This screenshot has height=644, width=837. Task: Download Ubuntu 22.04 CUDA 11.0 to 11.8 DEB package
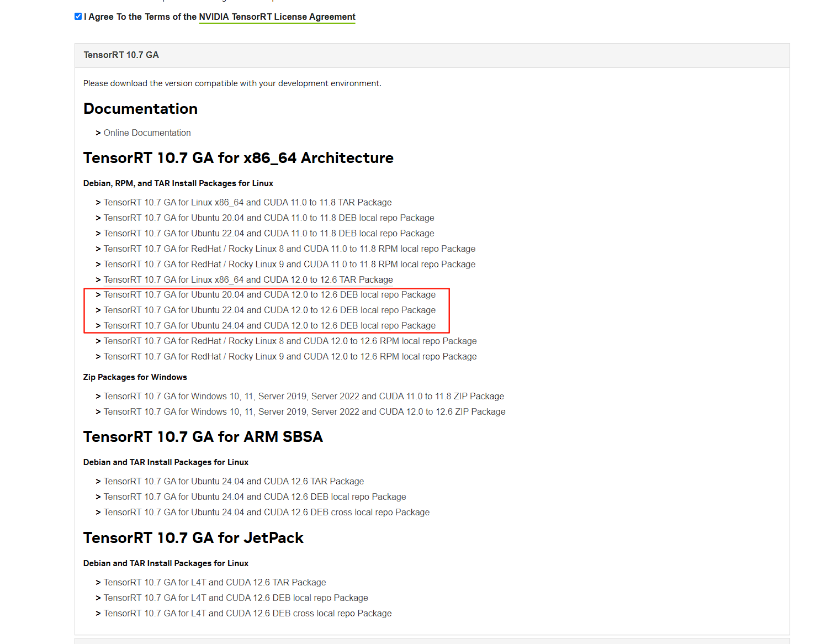269,234
